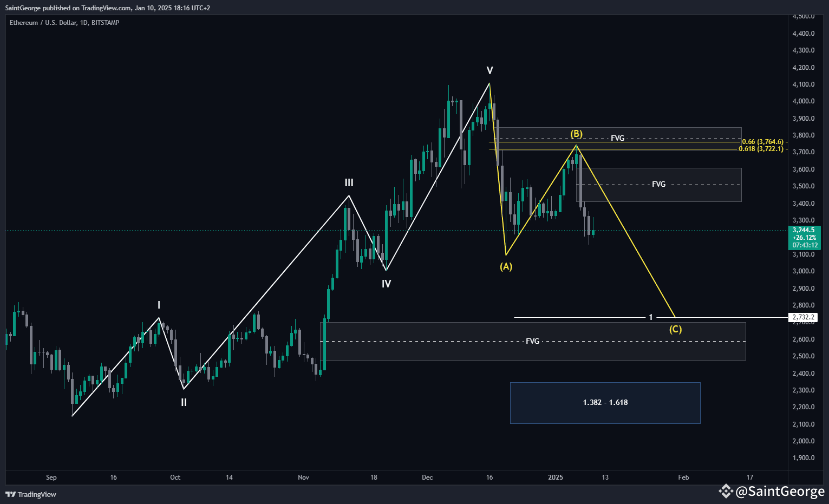Image resolution: width=829 pixels, height=504 pixels.
Task: Click 2,300.0 on the price scale
Action: (x=804, y=390)
